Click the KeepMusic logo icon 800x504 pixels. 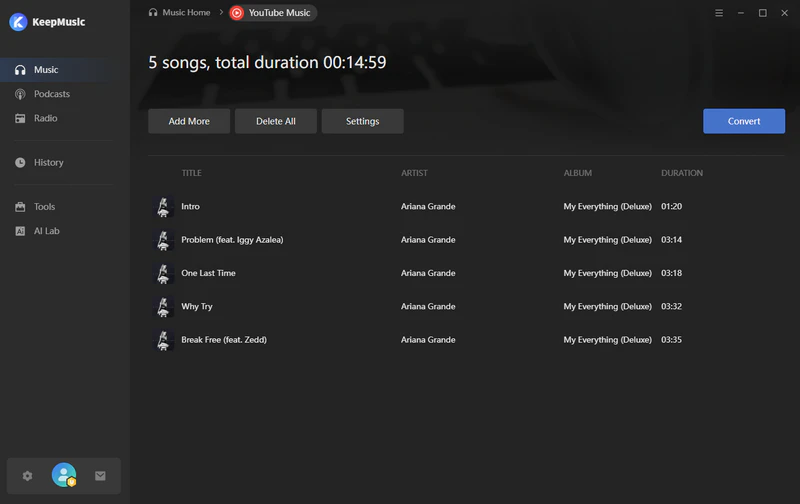coord(17,22)
